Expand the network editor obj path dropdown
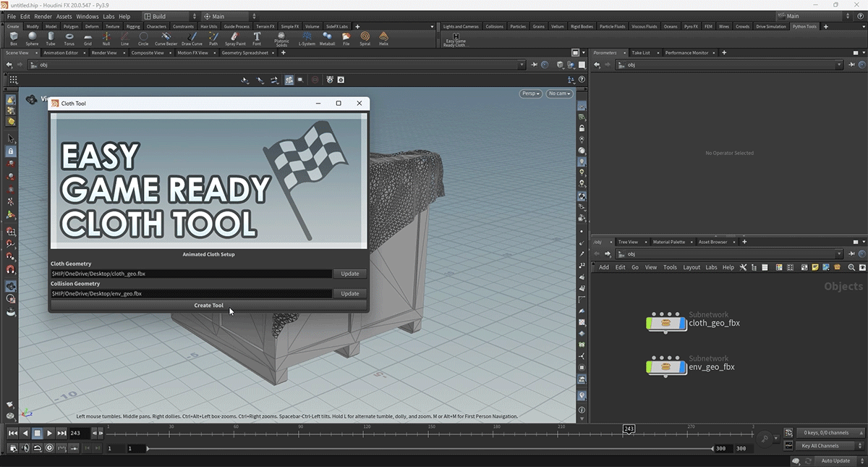This screenshot has height=467, width=868. [x=839, y=254]
